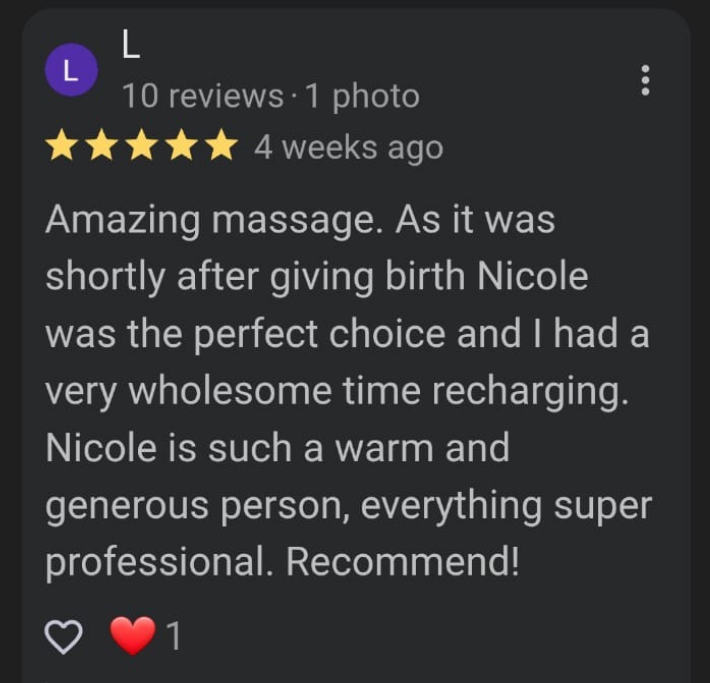The width and height of the screenshot is (710, 683).
Task: Click the reaction count 1 beside red heart
Action: (x=174, y=636)
